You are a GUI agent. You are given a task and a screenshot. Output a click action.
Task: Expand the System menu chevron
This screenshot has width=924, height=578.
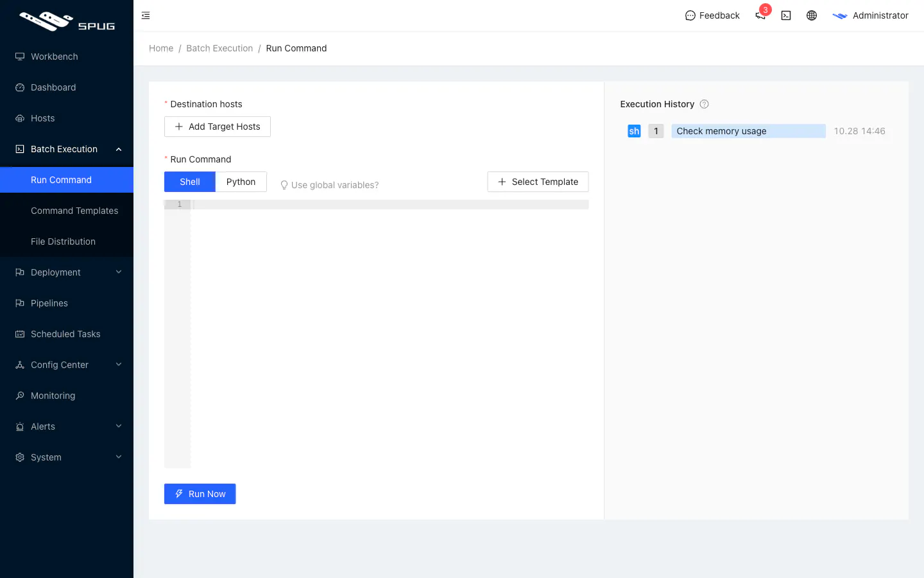[119, 457]
